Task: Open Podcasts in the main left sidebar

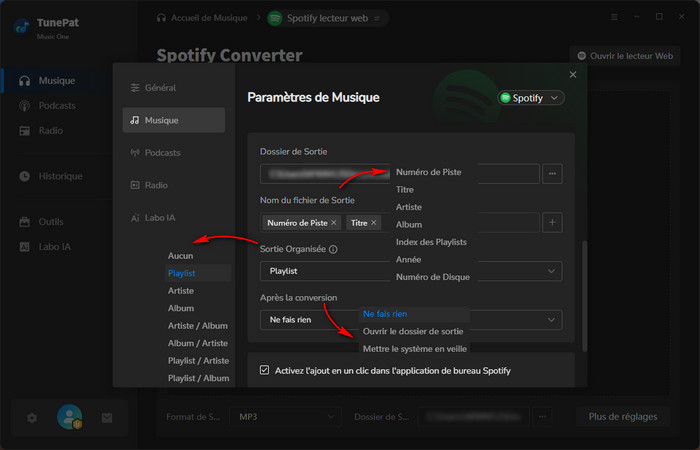Action: (49, 106)
